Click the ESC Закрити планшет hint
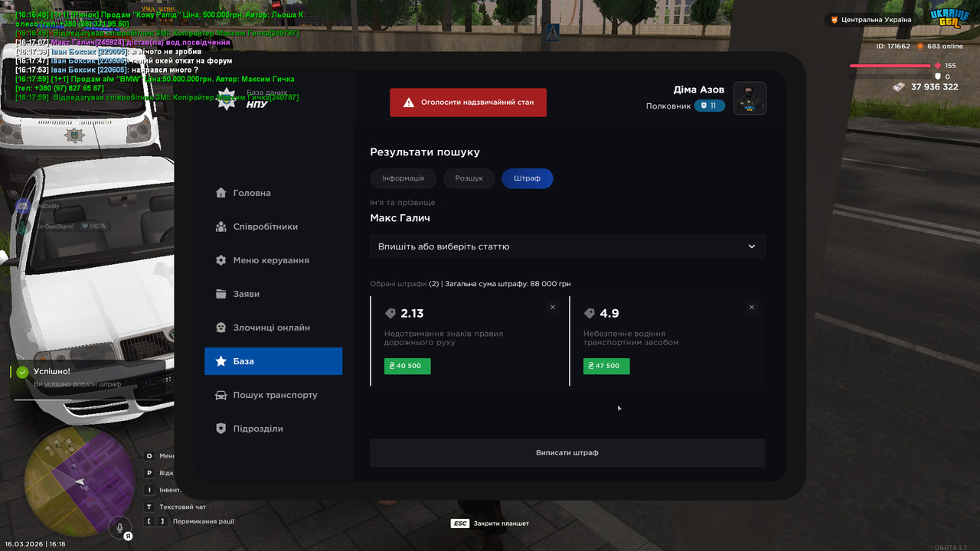The height and width of the screenshot is (551, 980). pyautogui.click(x=490, y=523)
